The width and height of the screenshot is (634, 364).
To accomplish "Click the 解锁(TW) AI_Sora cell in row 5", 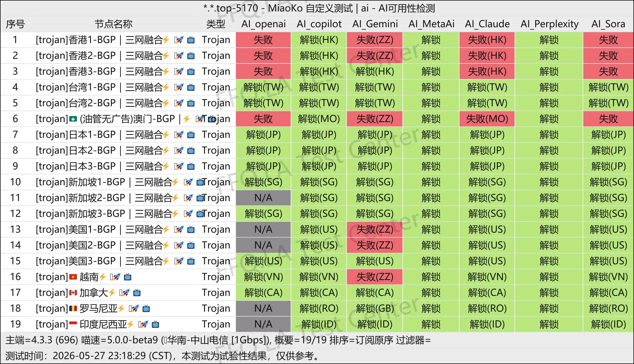I will pyautogui.click(x=608, y=103).
